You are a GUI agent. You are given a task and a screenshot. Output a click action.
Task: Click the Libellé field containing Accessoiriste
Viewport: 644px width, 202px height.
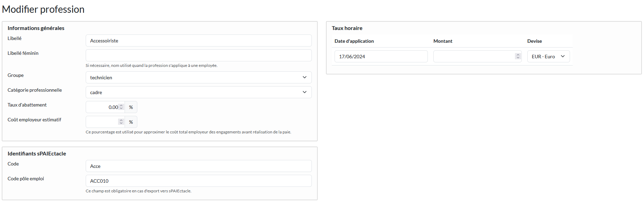coord(198,41)
